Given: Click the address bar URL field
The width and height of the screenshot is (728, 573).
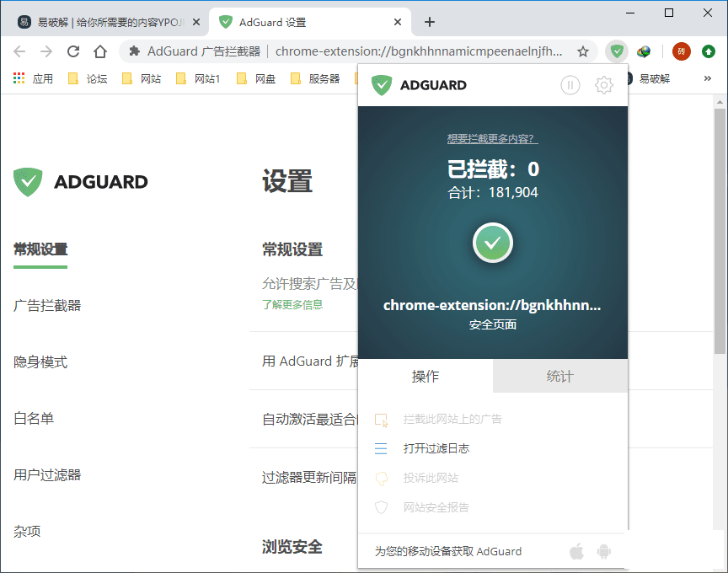Looking at the screenshot, I should [x=418, y=51].
